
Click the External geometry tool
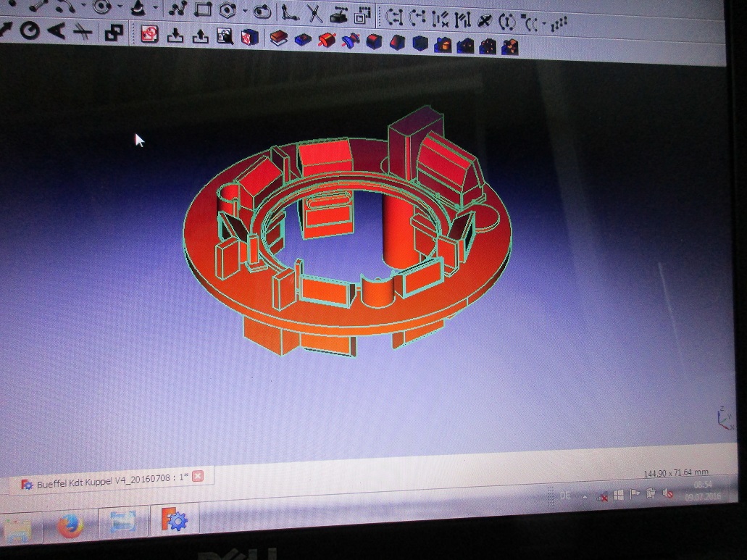point(338,14)
